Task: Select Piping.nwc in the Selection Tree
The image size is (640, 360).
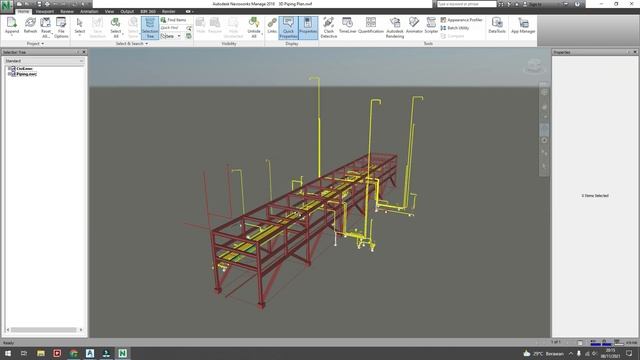Action: coord(26,74)
